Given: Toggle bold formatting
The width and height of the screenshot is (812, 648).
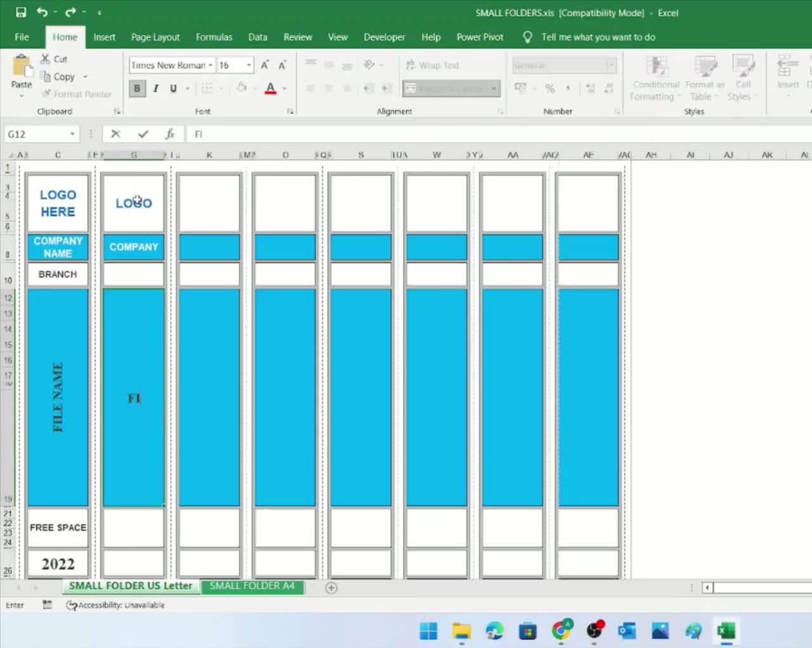Looking at the screenshot, I should pos(137,88).
